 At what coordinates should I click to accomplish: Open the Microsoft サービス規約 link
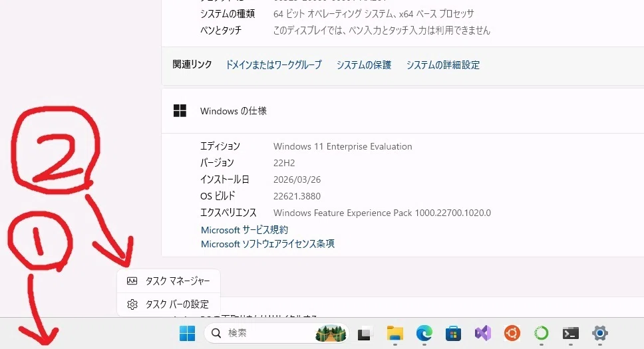[244, 230]
